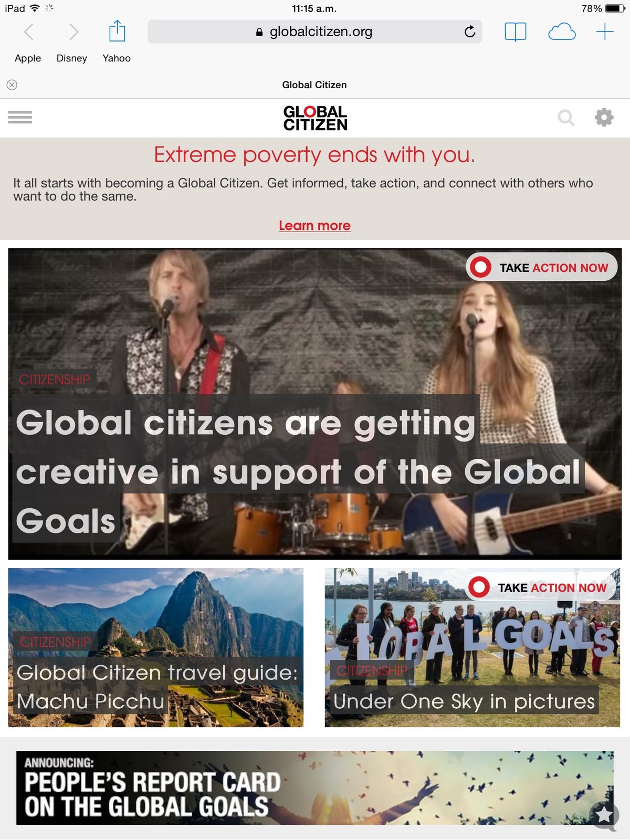
Task: Open the Machu Picchu travel guide article
Action: (x=156, y=647)
